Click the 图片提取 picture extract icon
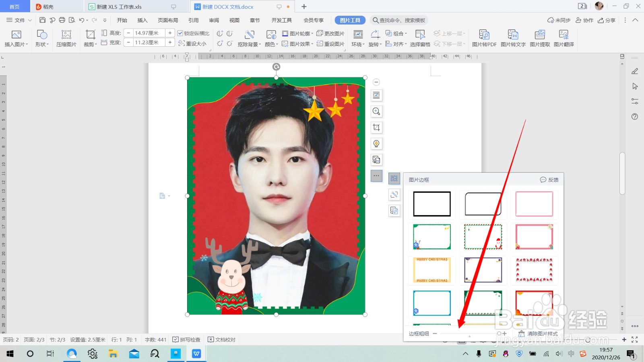The image size is (644, 362). pyautogui.click(x=540, y=39)
